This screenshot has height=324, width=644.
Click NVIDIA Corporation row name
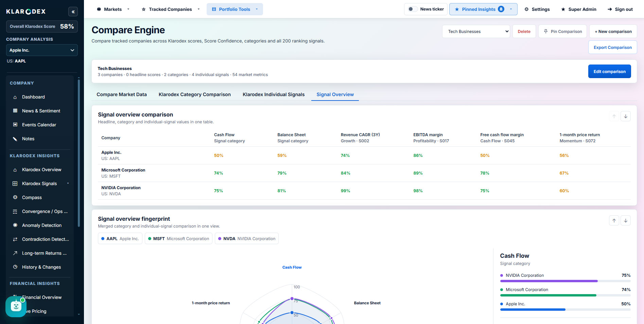point(121,188)
